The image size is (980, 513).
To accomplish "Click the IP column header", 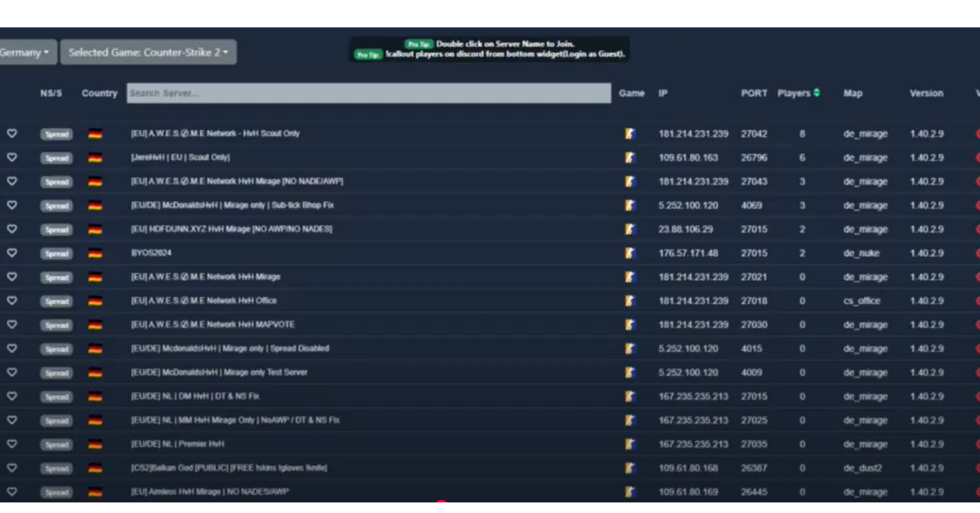I will (x=663, y=93).
